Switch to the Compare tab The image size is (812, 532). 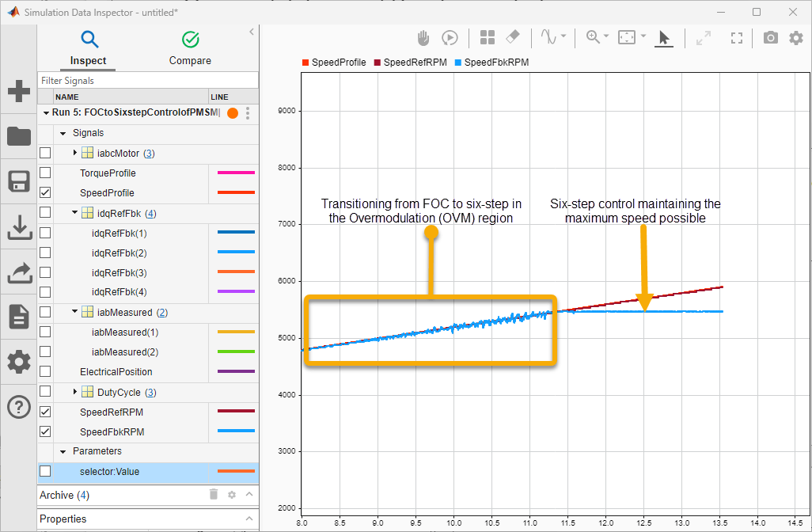190,48
